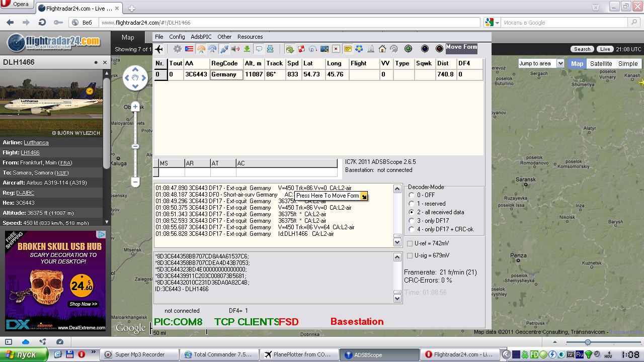Open the Lufthansa airline link

pyautogui.click(x=36, y=142)
